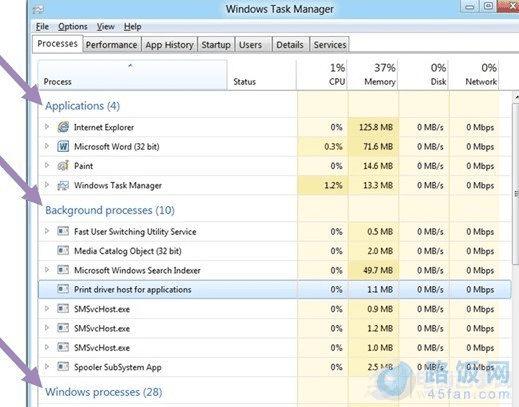Select Media Catalog Object (32 bit) row
519x407 pixels.
[x=275, y=251]
